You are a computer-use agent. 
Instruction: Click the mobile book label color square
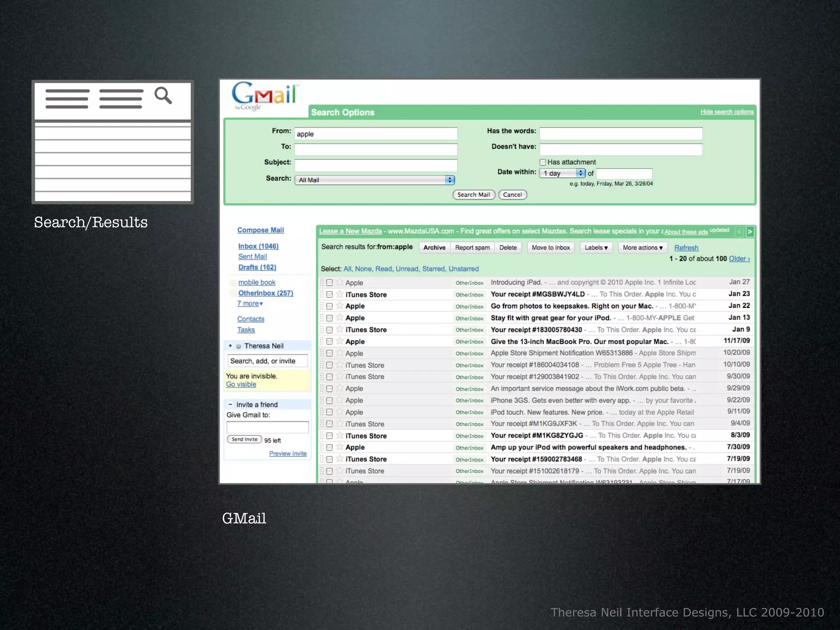[x=233, y=283]
